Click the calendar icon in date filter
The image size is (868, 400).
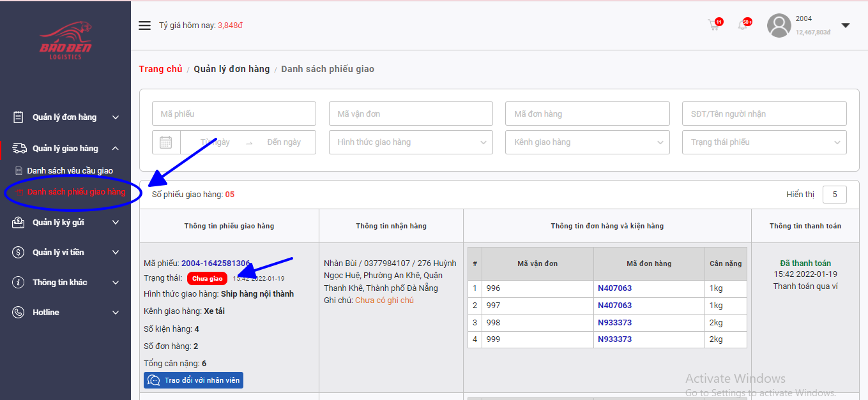pos(166,142)
